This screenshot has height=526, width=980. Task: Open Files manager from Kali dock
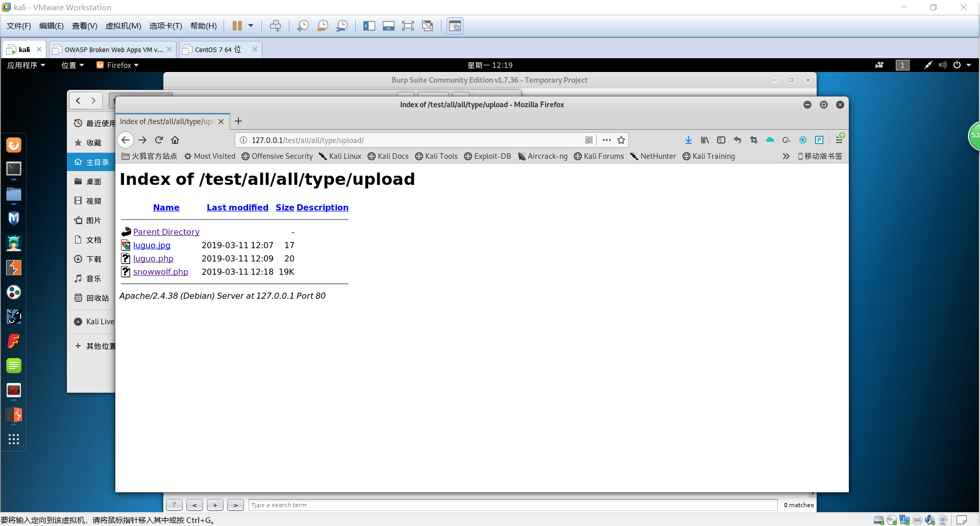click(14, 195)
